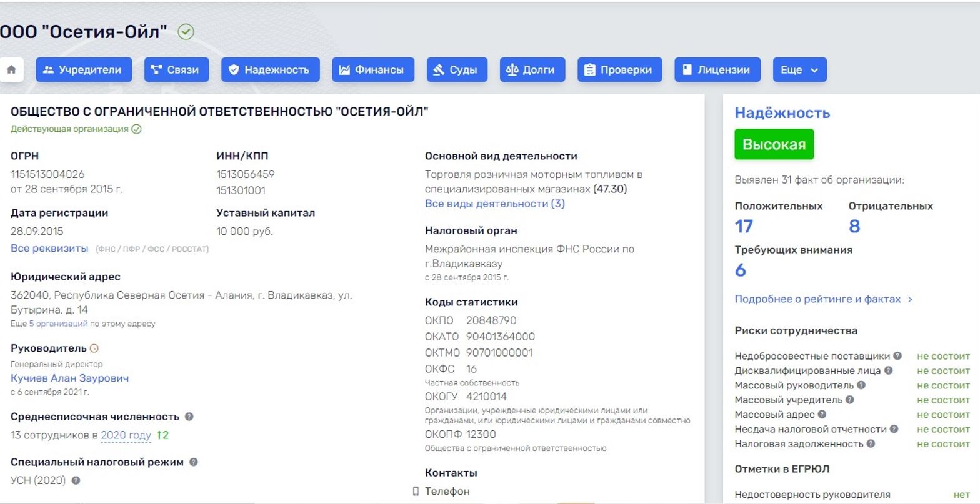Click the ОКОГУ code 4210014
Screen dimensions: 980x504
click(x=486, y=397)
